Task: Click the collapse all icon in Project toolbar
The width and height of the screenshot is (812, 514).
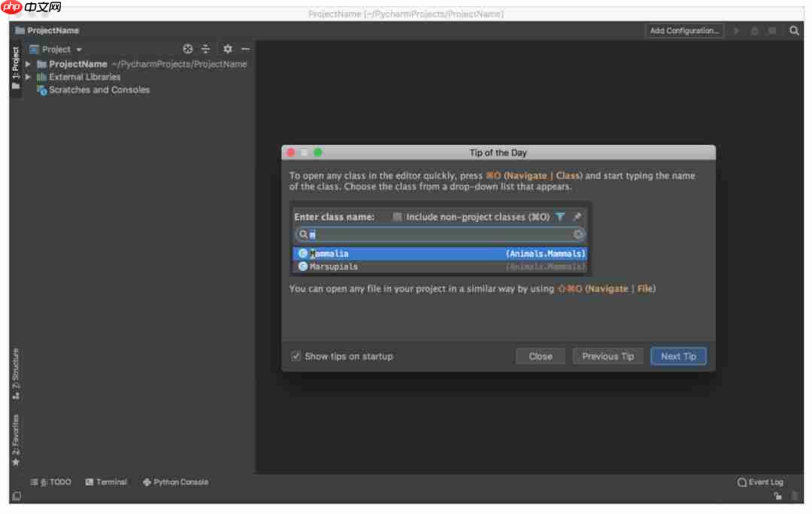Action: 206,48
